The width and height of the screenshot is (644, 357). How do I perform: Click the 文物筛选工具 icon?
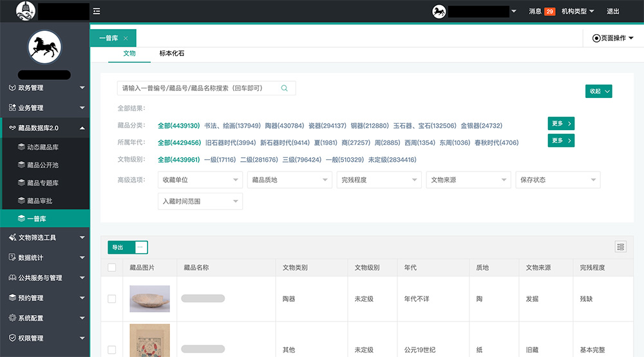[x=12, y=237]
